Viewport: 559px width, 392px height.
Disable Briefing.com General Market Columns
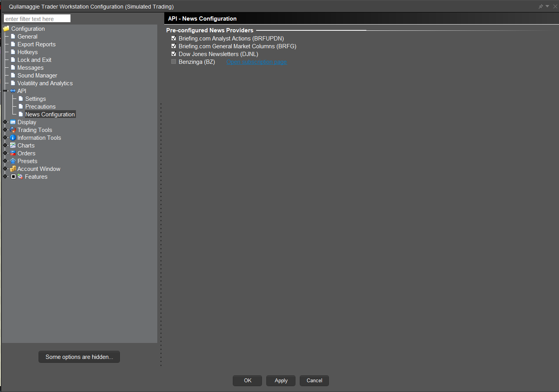pyautogui.click(x=174, y=46)
